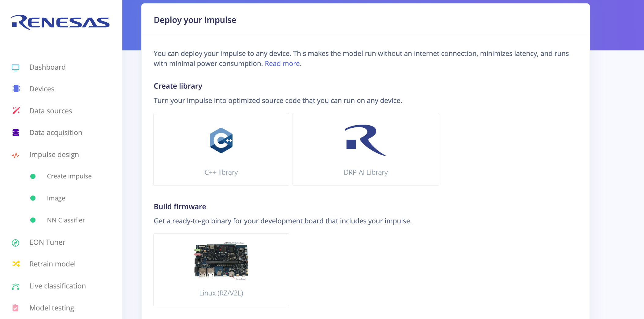The image size is (644, 319).
Task: Click the green dot beside Image
Action: [33, 198]
